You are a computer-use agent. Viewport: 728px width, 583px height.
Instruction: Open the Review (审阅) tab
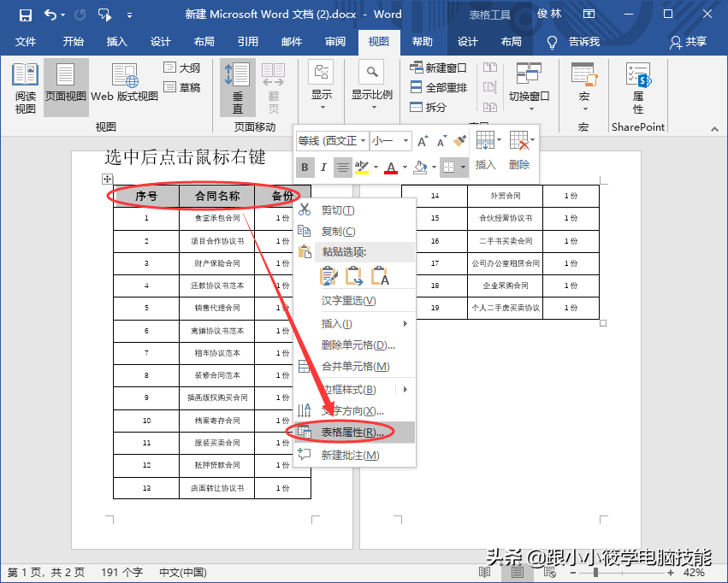[335, 42]
